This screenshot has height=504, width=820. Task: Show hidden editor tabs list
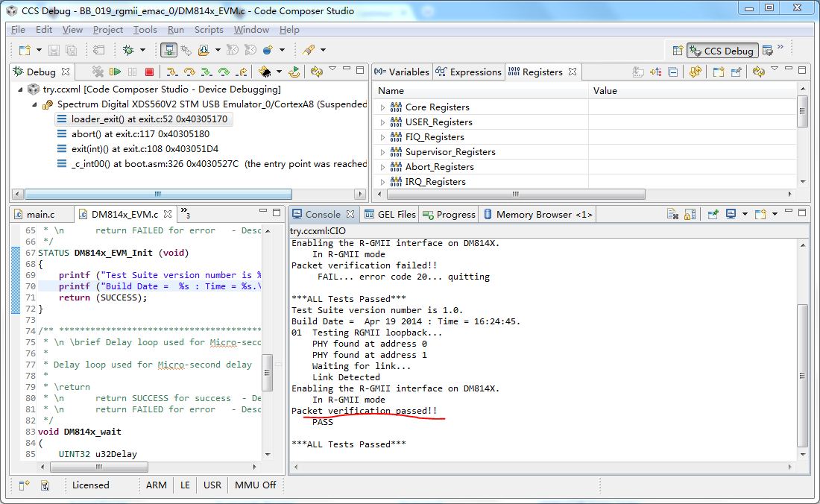coord(185,212)
